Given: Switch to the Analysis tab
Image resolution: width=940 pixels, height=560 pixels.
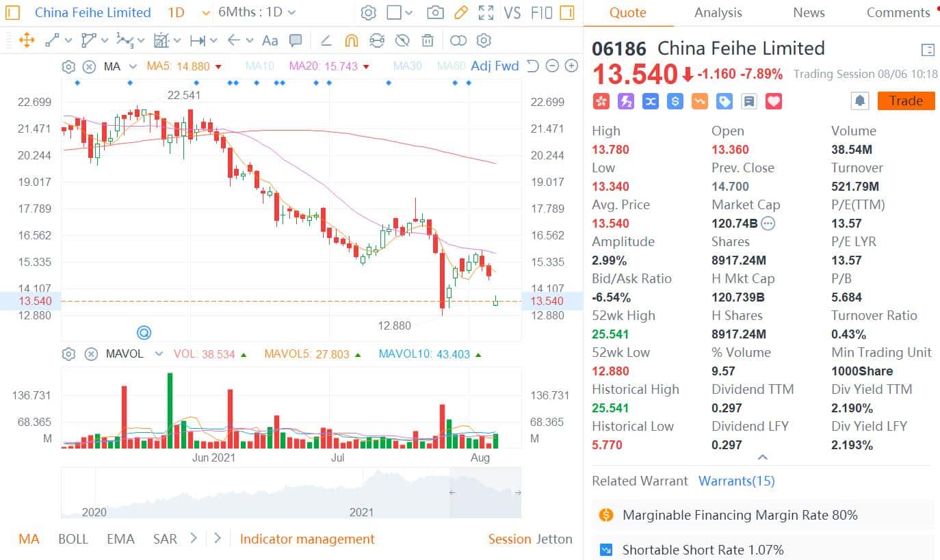Looking at the screenshot, I should tap(718, 12).
